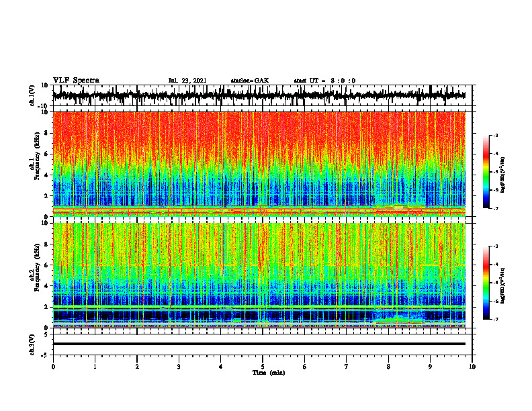Click the '4' kHz tick on the ch.1 frequency axis
The image size is (532, 411).
click(46, 175)
